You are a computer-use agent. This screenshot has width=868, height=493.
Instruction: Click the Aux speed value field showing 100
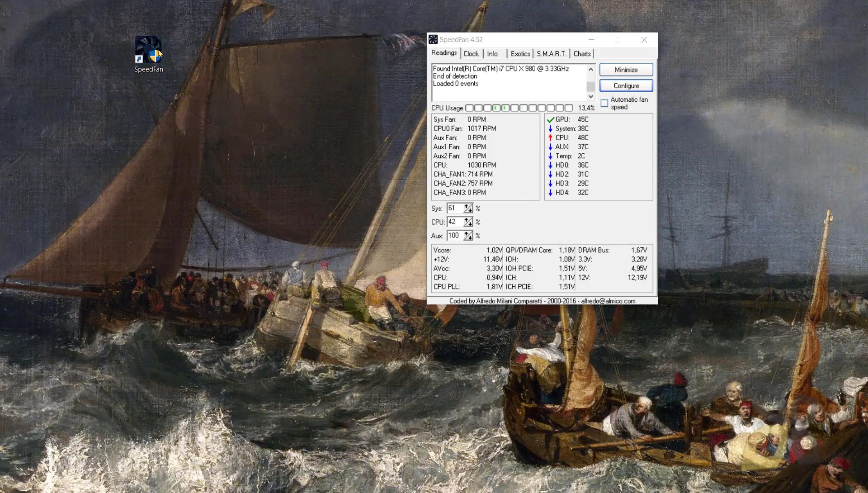click(x=455, y=236)
